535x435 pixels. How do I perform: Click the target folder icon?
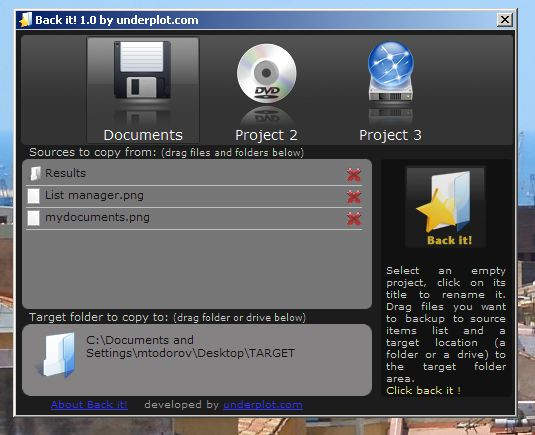click(56, 355)
